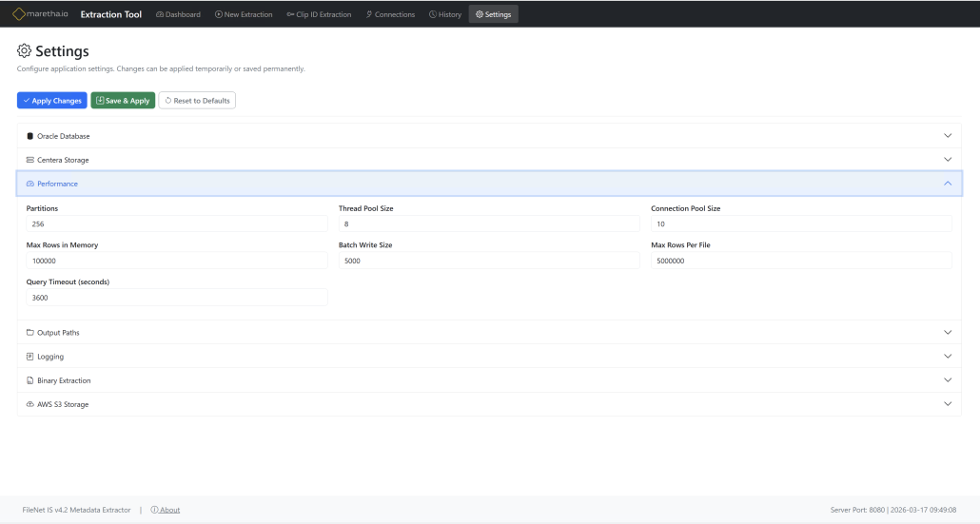The image size is (980, 524).
Task: Open the History page
Action: [445, 14]
